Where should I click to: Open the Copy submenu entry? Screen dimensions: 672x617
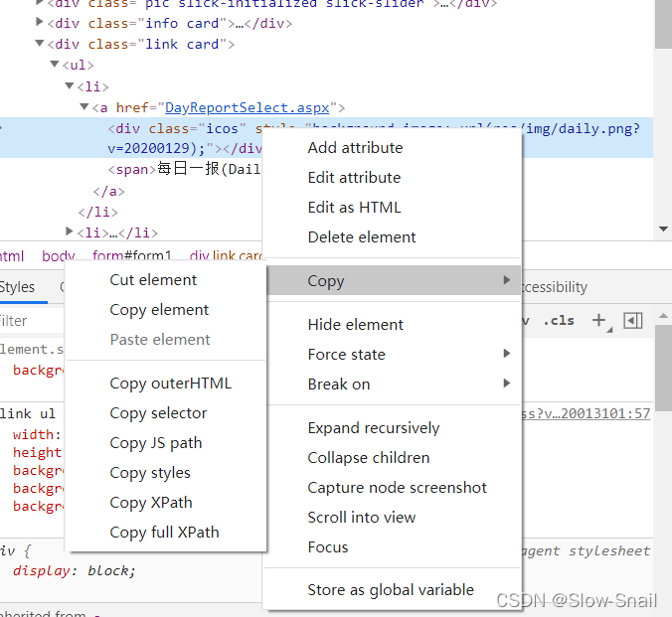click(392, 280)
